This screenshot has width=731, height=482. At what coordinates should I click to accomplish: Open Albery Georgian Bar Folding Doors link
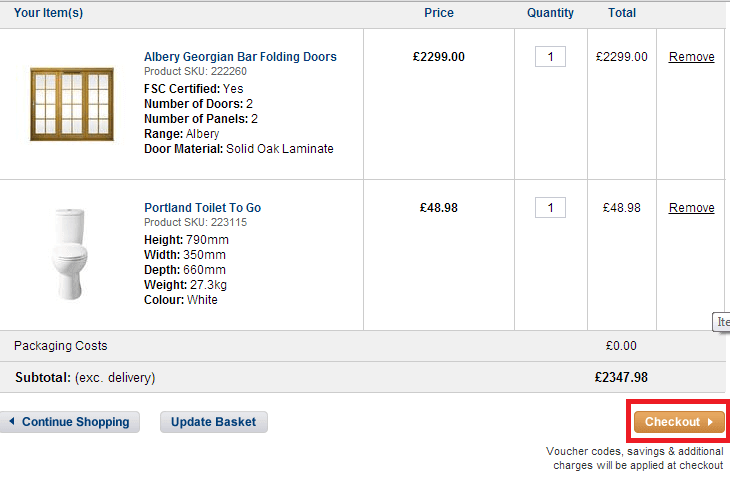(x=240, y=56)
